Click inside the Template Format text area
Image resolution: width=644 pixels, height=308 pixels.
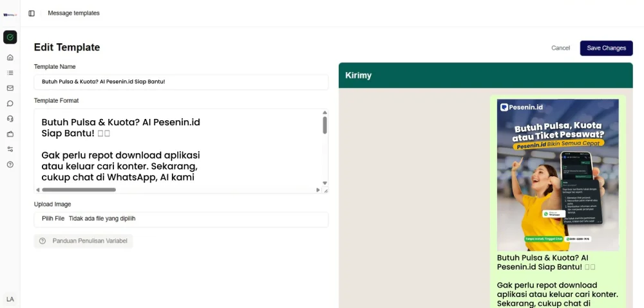[174, 148]
